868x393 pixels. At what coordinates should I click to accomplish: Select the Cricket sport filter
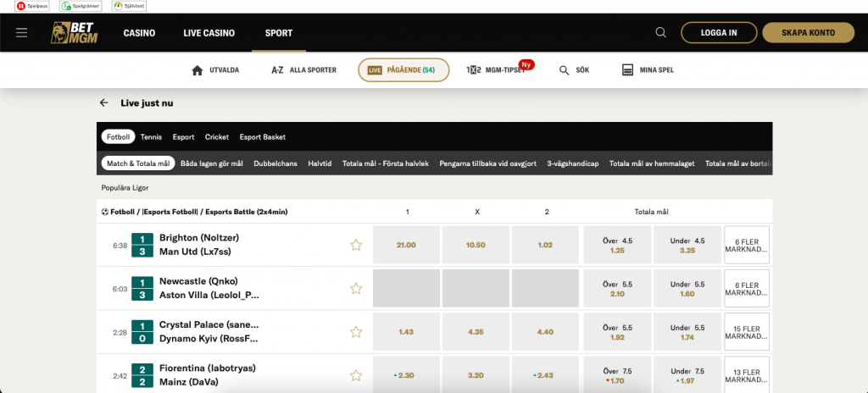coord(216,136)
